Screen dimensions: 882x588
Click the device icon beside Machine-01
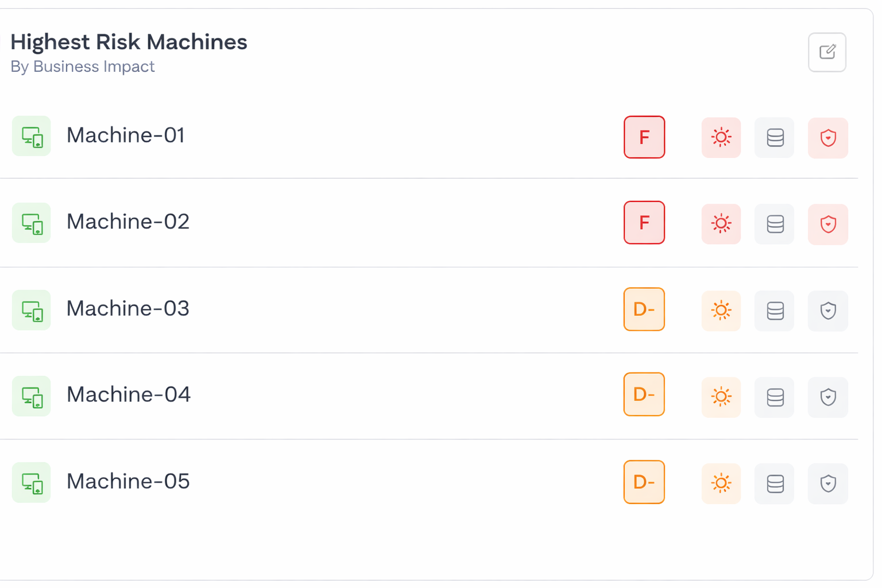pyautogui.click(x=32, y=137)
